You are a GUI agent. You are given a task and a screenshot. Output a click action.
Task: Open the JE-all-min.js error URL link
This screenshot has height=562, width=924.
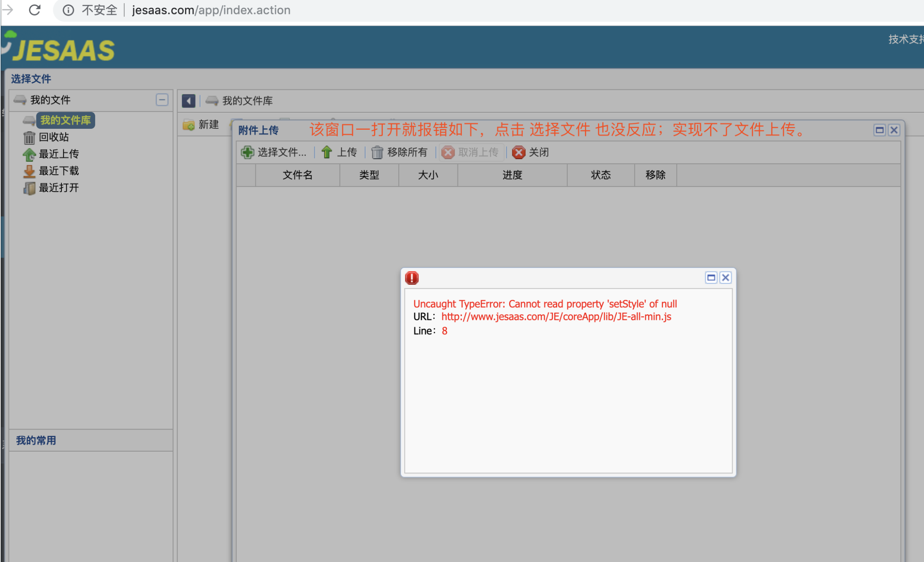tap(556, 317)
